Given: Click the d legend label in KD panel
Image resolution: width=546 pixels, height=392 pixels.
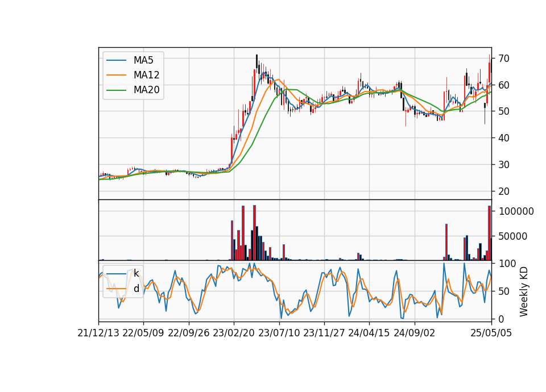Looking at the screenshot, I should (x=136, y=289).
